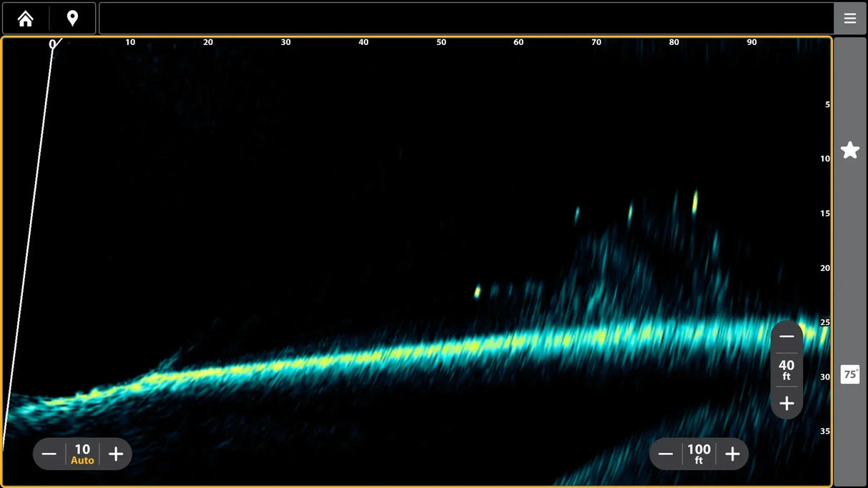The image size is (868, 488).
Task: Tap the empty top information bar
Action: coord(465,18)
